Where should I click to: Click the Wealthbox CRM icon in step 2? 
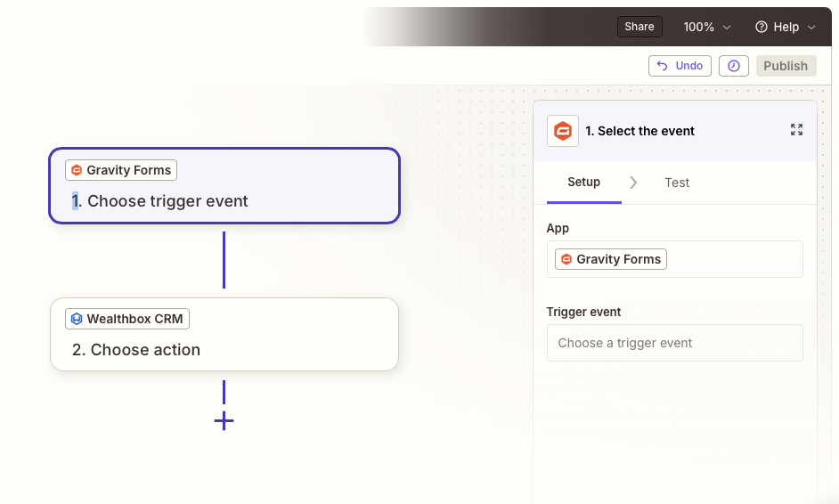(x=77, y=319)
